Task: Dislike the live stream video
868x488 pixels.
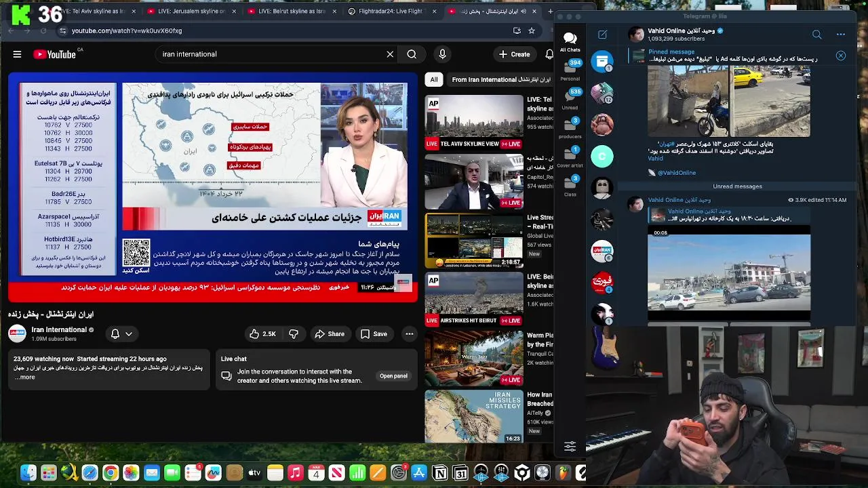Action: coord(294,334)
